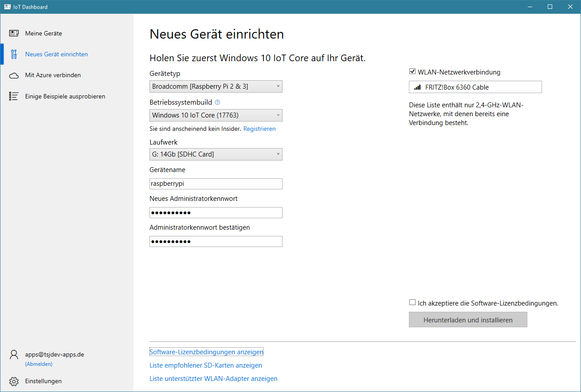Click the help icon beside Betriebssystembuild
The image size is (581, 392).
[x=217, y=102]
